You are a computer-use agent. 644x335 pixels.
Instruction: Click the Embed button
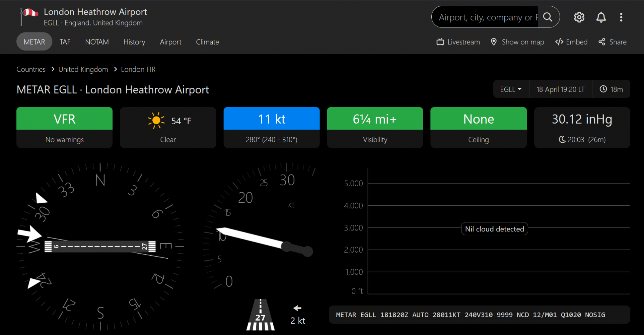pos(571,42)
